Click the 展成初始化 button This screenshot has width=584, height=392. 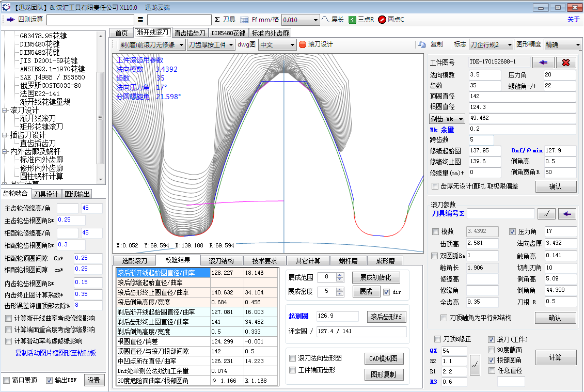tap(376, 278)
